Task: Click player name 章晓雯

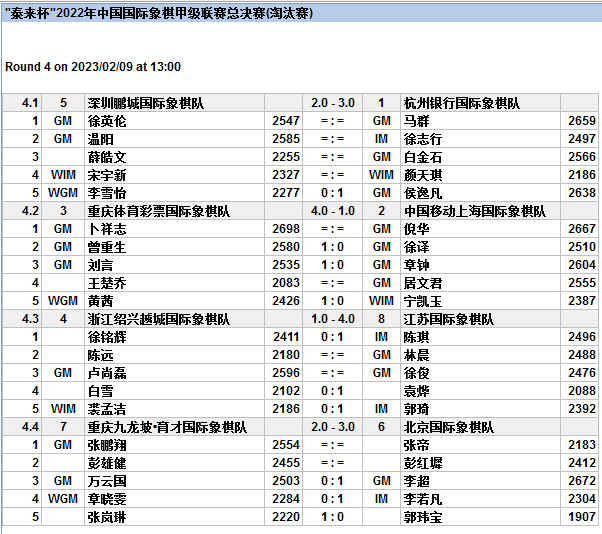Action: pyautogui.click(x=107, y=499)
